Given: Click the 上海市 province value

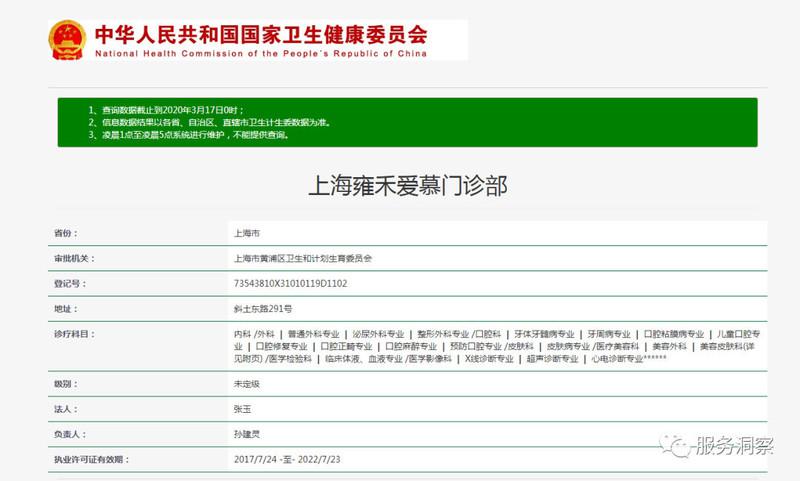Looking at the screenshot, I should 246,232.
